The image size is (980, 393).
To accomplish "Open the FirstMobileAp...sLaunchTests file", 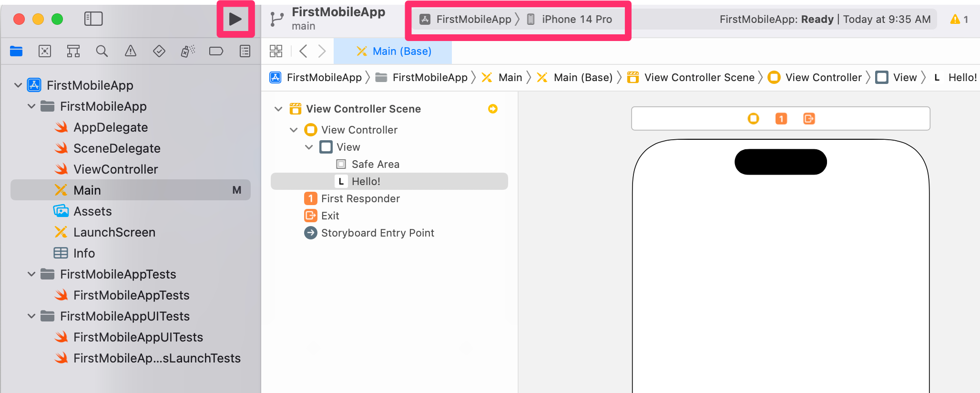I will pos(147,358).
